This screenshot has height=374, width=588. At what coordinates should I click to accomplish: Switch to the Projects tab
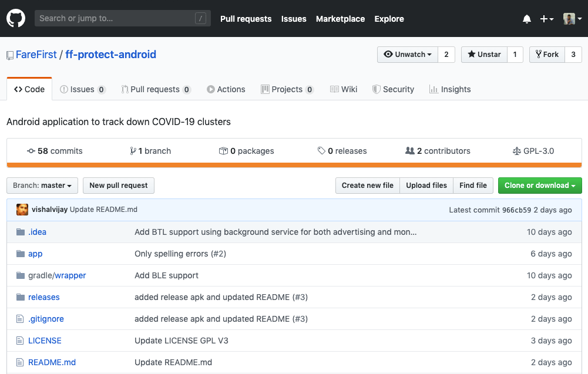[x=287, y=89]
